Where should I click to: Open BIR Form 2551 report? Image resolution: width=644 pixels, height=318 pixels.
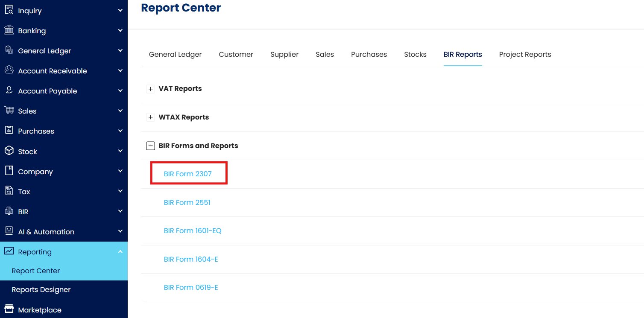(187, 202)
